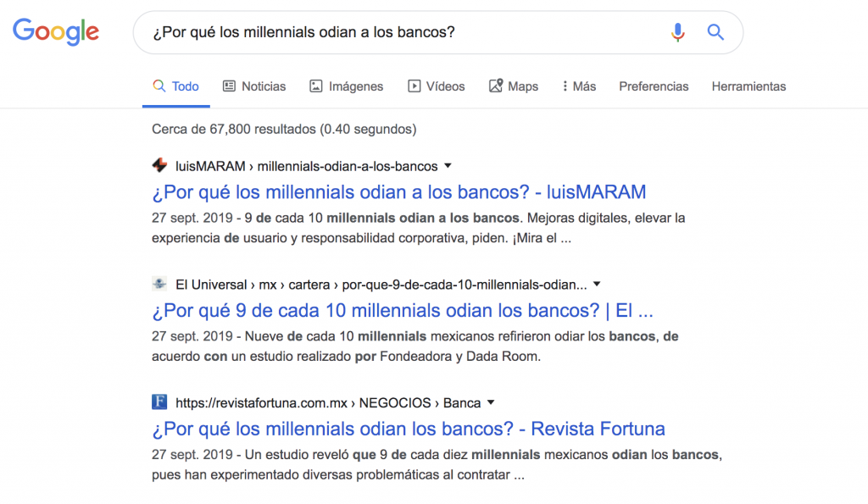868x504 pixels.
Task: Open dropdown arrow beside El Universal URL
Action: tap(597, 284)
